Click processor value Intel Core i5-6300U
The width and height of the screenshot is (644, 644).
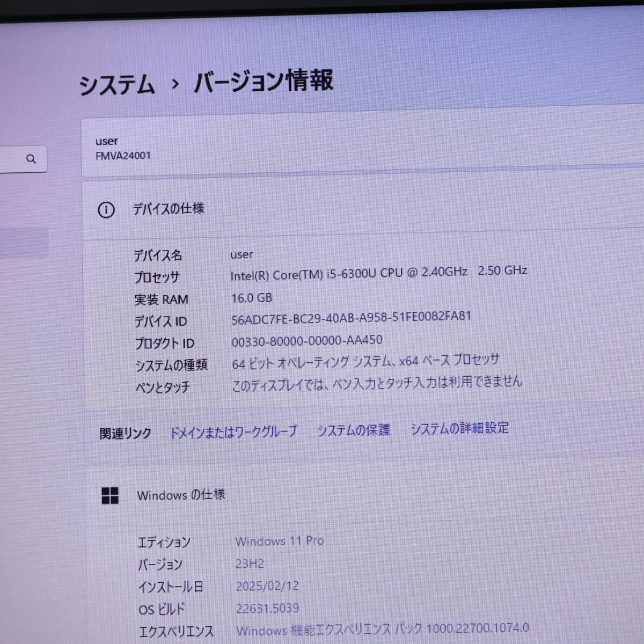pyautogui.click(x=379, y=273)
